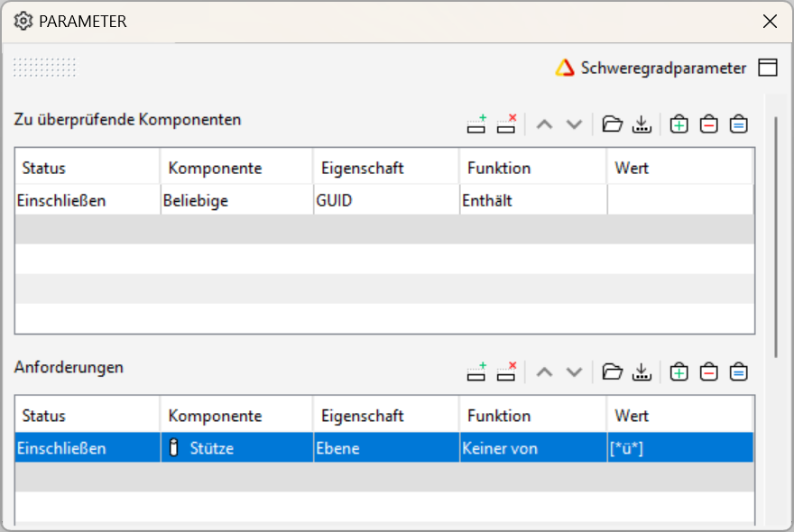Select Einschließen cell in the GUID row
Screen dimensions: 794x532
click(x=88, y=200)
